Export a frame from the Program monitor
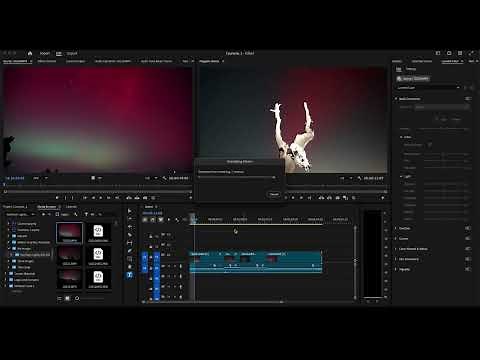Screen dimensions: 480x360 [337, 198]
